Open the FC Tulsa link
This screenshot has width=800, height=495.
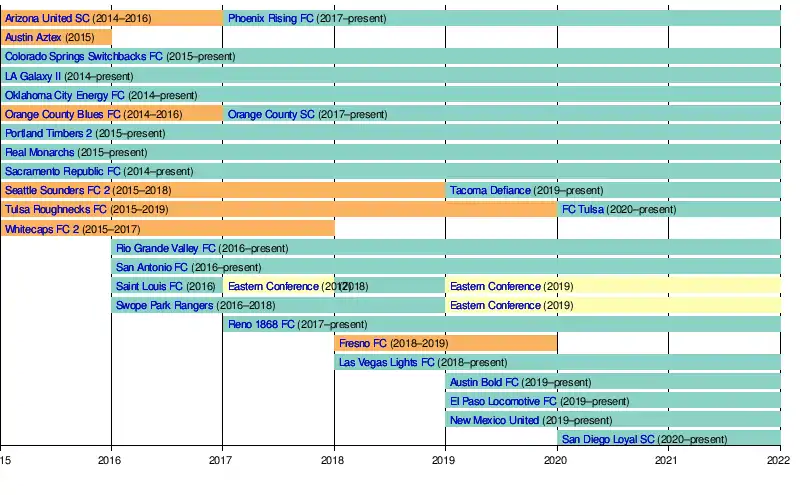[x=583, y=210]
